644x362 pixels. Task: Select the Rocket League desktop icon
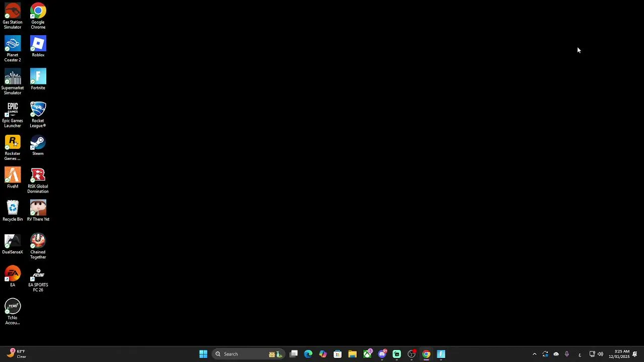38,115
